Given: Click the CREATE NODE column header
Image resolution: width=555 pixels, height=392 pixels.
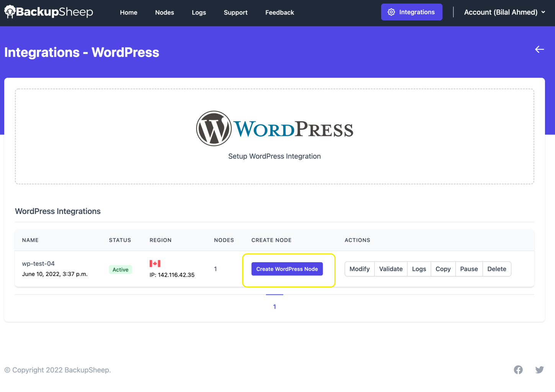Looking at the screenshot, I should coord(271,240).
